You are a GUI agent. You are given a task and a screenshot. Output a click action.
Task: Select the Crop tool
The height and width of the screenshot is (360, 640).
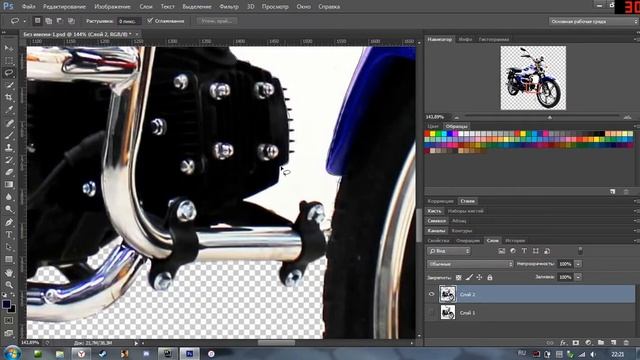[x=9, y=98]
